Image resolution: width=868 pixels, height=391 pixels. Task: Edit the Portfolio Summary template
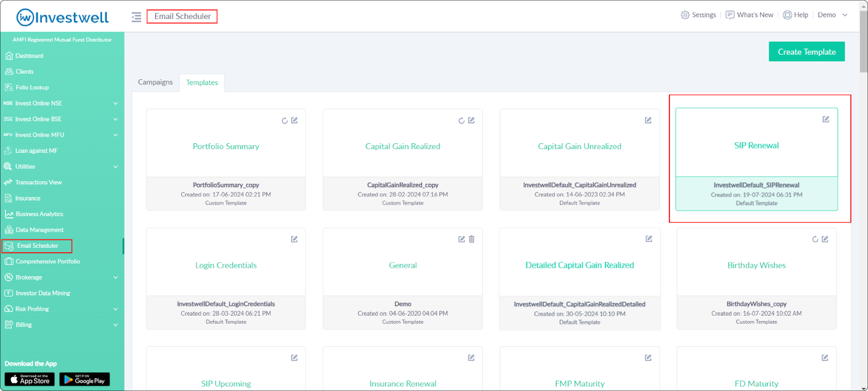pos(295,120)
